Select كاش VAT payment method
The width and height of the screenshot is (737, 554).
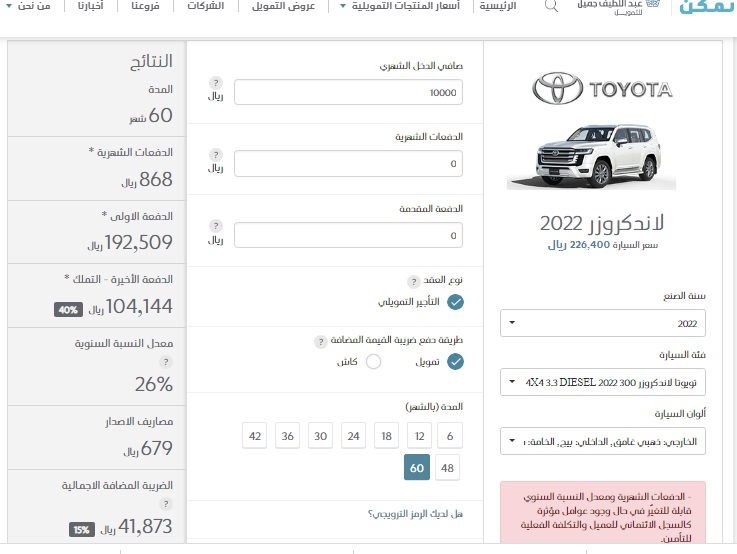pyautogui.click(x=373, y=361)
